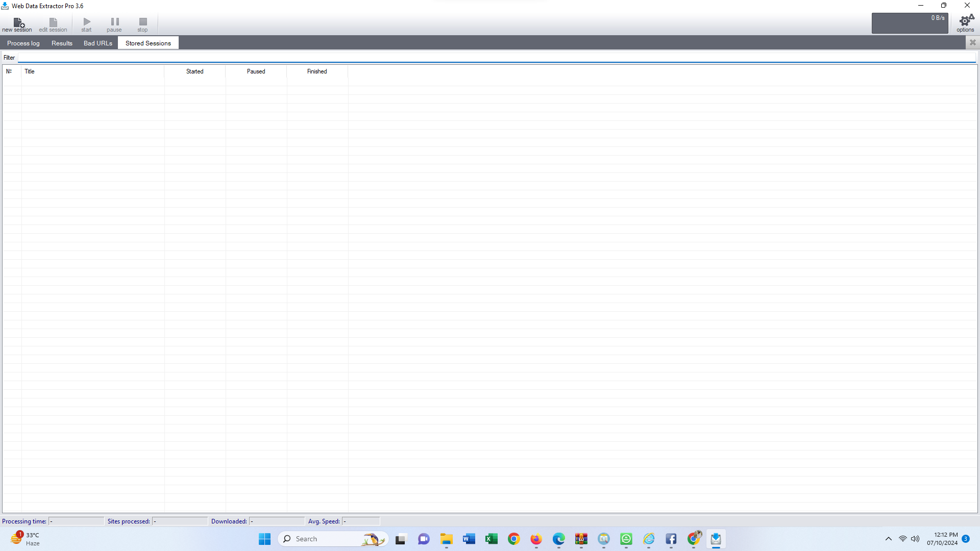
Task: Open Firefox from the taskbar
Action: click(536, 539)
